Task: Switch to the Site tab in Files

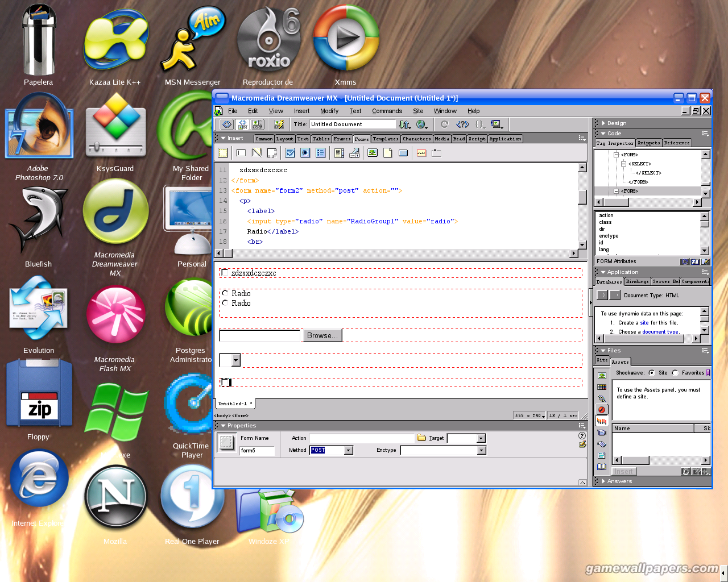Action: click(x=602, y=360)
